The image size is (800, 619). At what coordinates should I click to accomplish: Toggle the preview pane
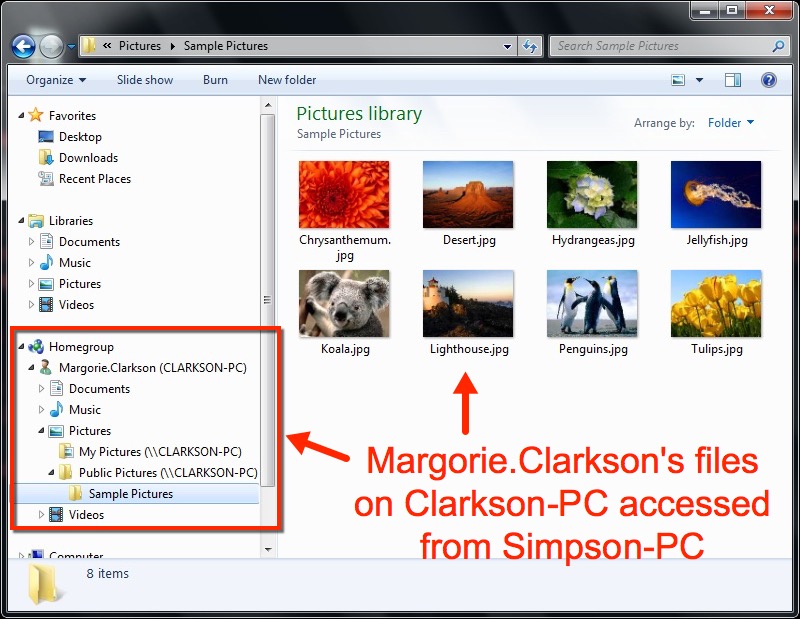733,80
